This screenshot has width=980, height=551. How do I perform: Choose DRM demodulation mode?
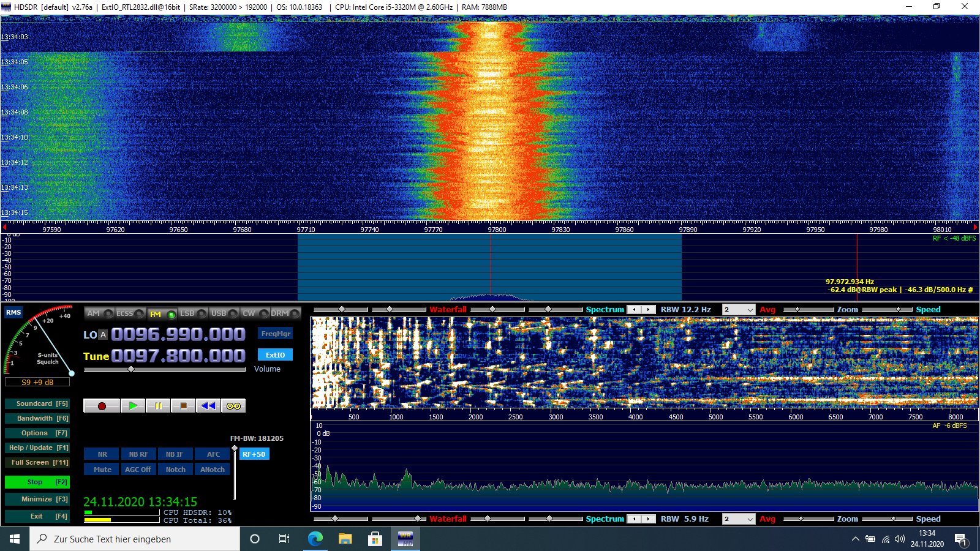click(x=286, y=313)
